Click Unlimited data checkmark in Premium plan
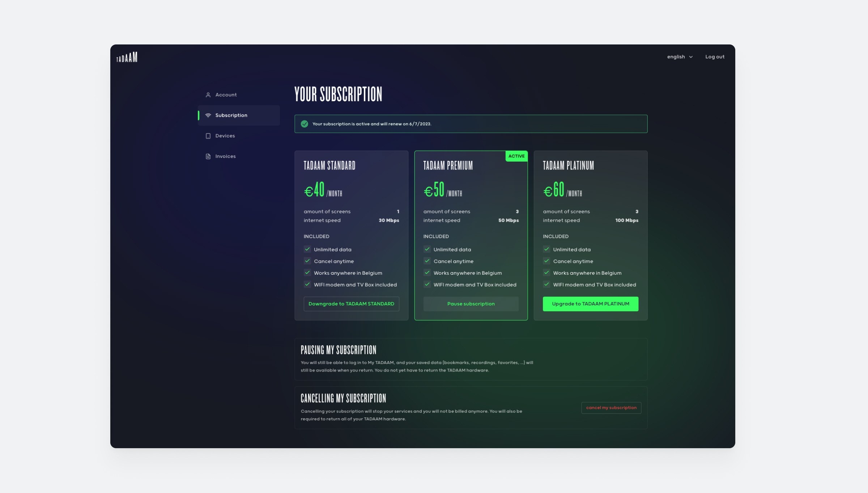This screenshot has height=493, width=868. 427,249
